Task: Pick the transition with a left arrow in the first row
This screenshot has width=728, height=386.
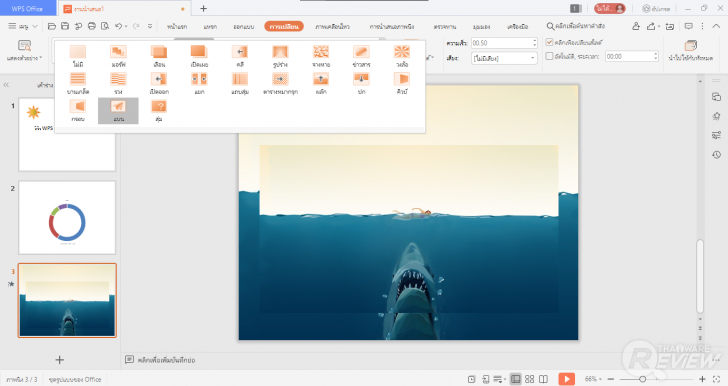Action: click(x=240, y=56)
